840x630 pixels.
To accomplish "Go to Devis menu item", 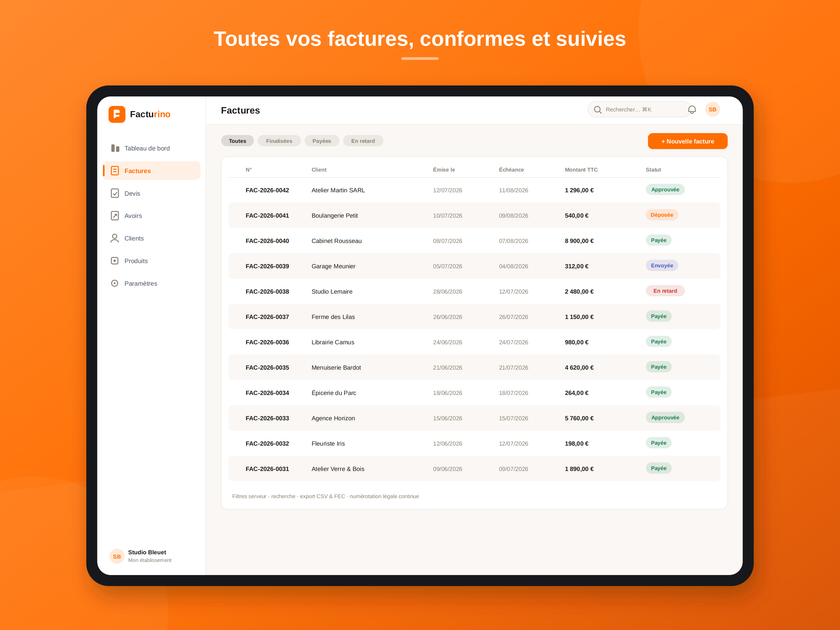I will pos(151,193).
